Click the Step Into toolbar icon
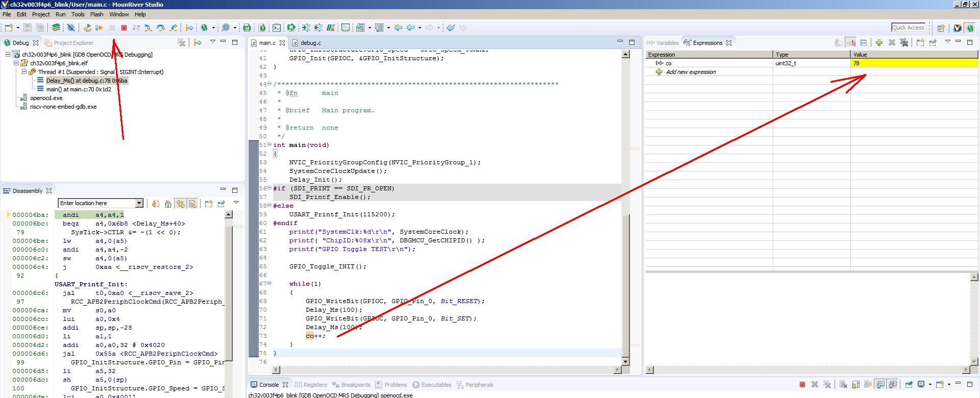The width and height of the screenshot is (980, 398). tap(148, 28)
